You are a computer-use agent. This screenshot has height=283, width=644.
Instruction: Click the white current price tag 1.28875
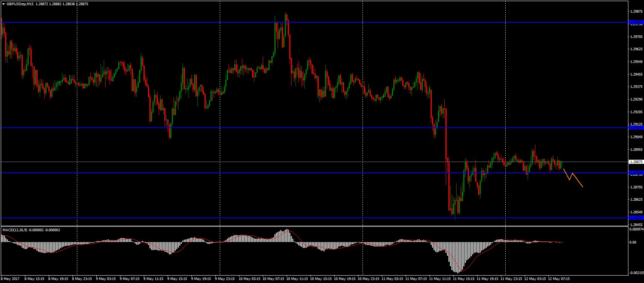pyautogui.click(x=636, y=162)
